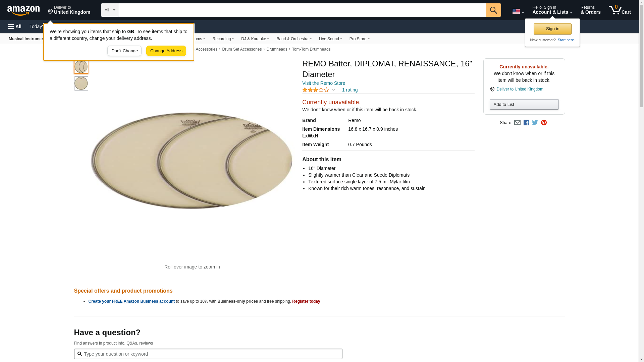Image resolution: width=644 pixels, height=362 pixels.
Task: Open the All hamburger menu
Action: 15,26
